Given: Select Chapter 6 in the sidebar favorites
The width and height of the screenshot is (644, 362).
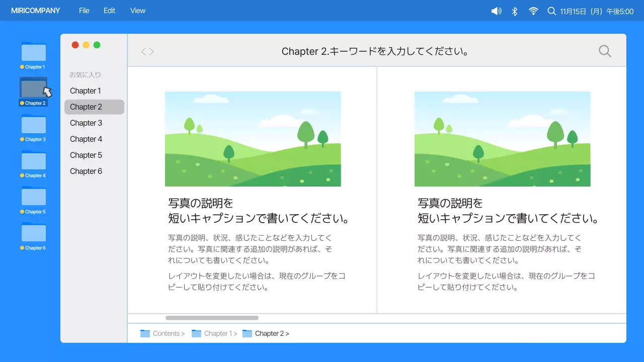Looking at the screenshot, I should (86, 171).
